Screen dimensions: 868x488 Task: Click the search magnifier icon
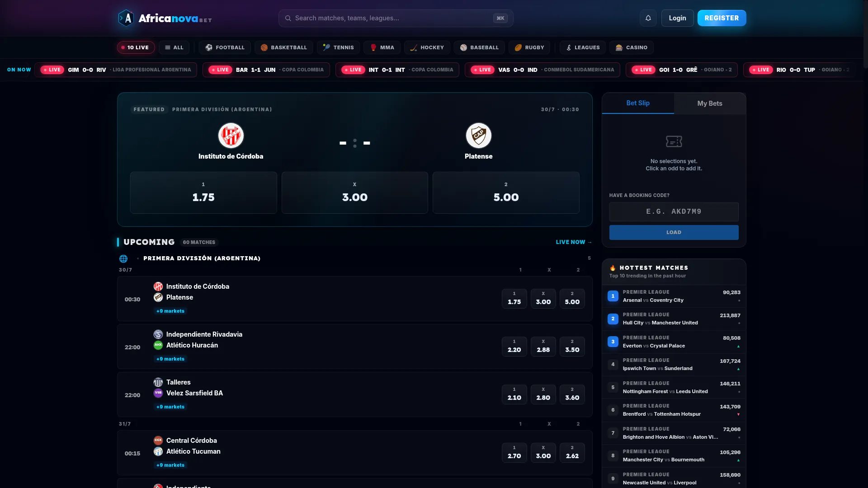(288, 18)
